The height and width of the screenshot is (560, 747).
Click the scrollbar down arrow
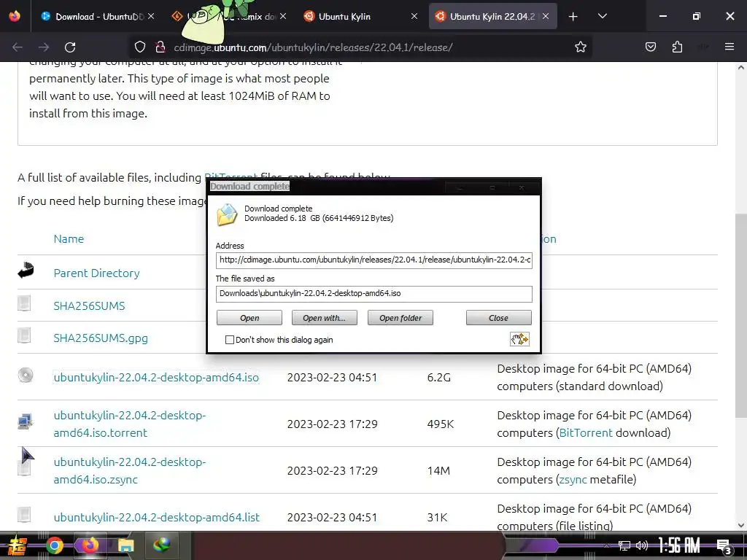coord(741,525)
